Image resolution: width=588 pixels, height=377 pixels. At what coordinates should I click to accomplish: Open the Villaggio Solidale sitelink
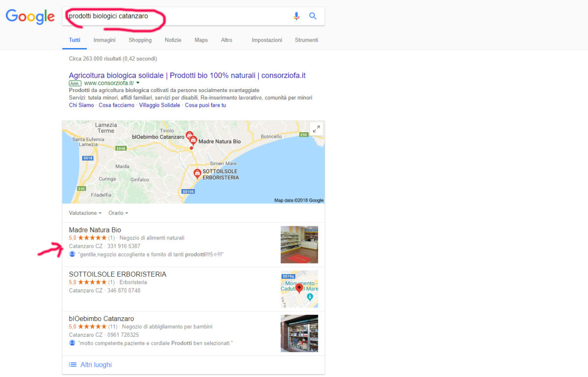(159, 105)
